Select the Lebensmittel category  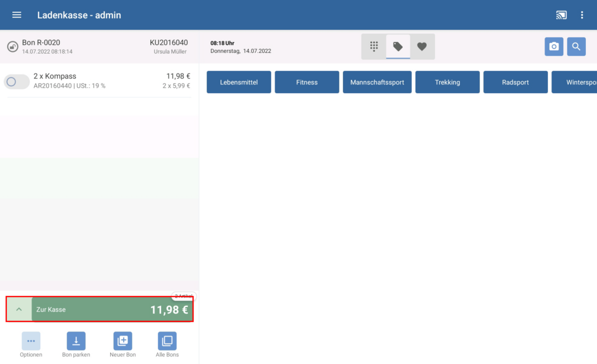(239, 82)
